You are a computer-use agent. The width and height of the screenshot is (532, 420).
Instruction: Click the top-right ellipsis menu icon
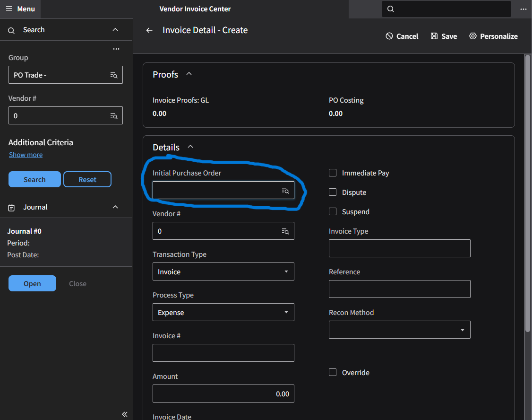pos(523,9)
